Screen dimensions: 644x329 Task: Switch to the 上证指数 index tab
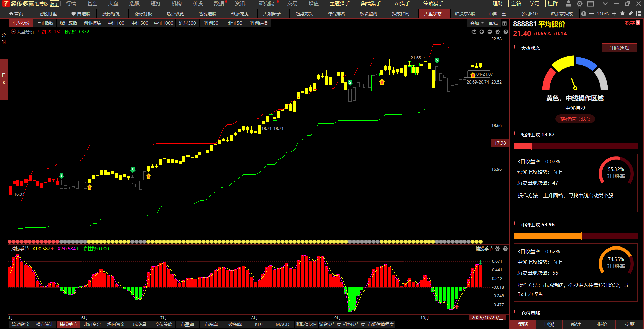tap(45, 23)
